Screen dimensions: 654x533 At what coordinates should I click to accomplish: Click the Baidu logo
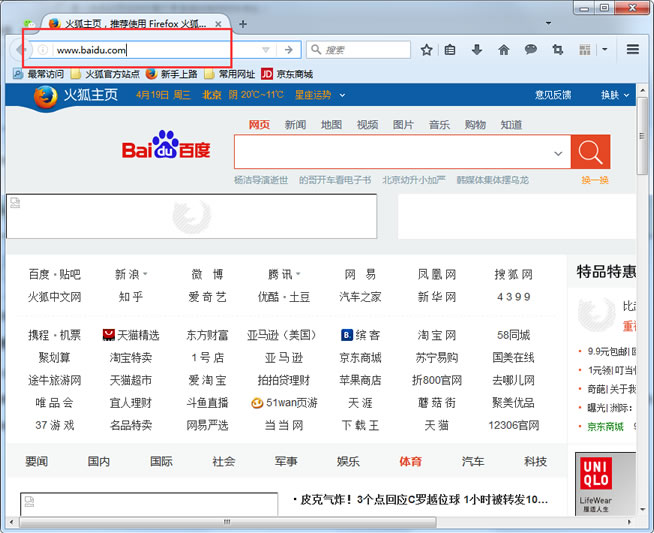(166, 145)
